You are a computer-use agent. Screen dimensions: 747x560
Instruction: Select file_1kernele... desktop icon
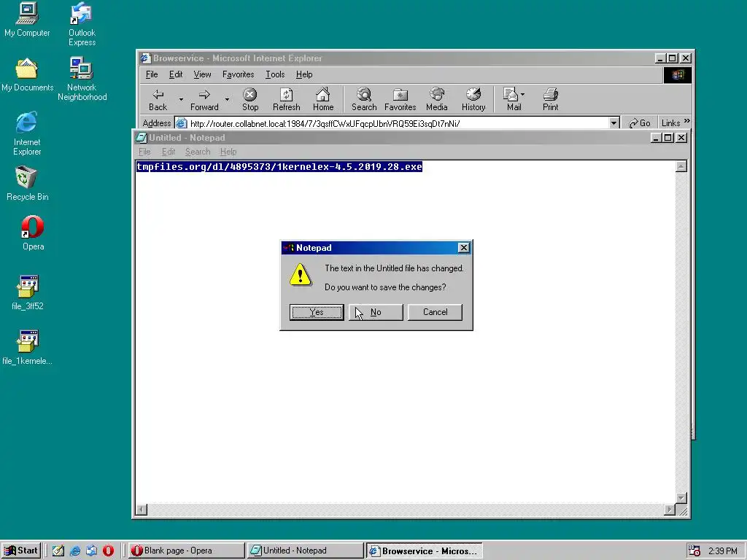point(27,347)
